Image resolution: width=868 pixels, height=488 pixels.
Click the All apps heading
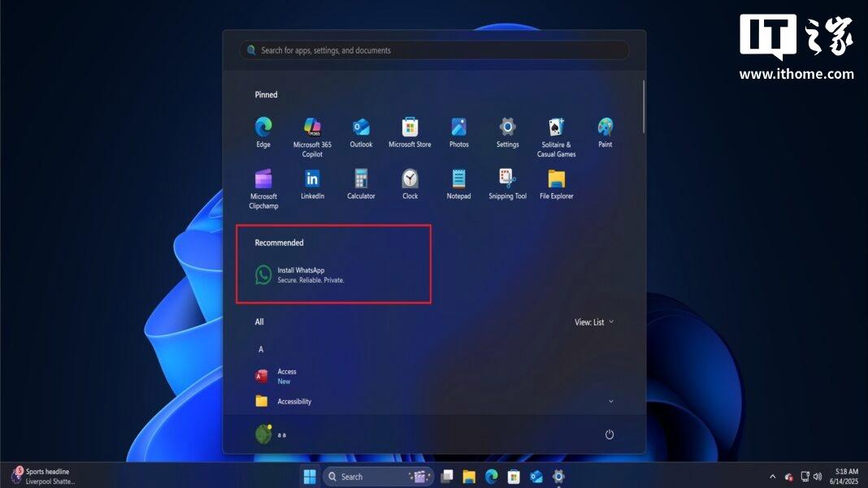(259, 322)
